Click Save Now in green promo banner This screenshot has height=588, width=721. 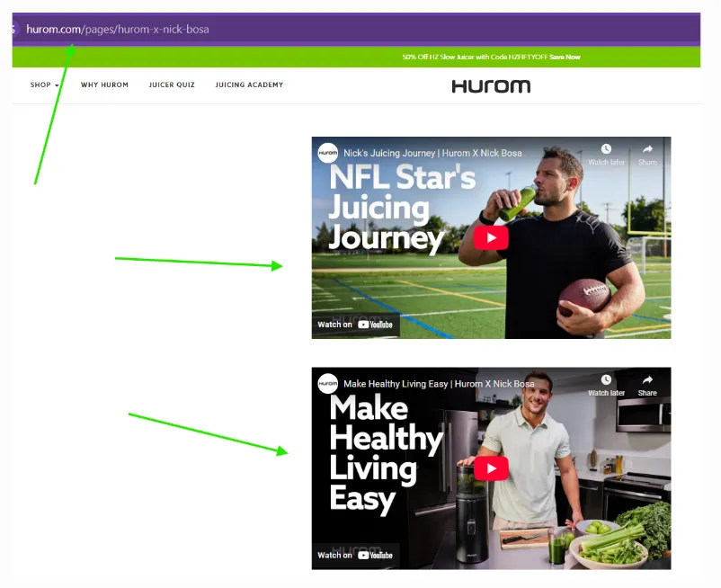(565, 57)
